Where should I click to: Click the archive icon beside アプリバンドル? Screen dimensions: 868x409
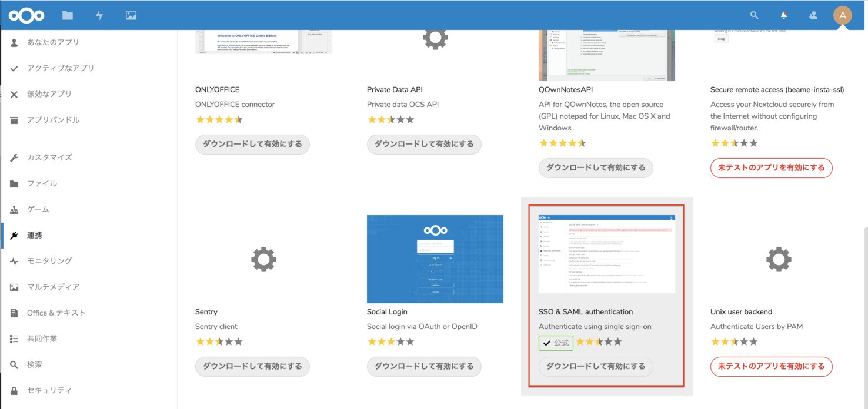(14, 120)
